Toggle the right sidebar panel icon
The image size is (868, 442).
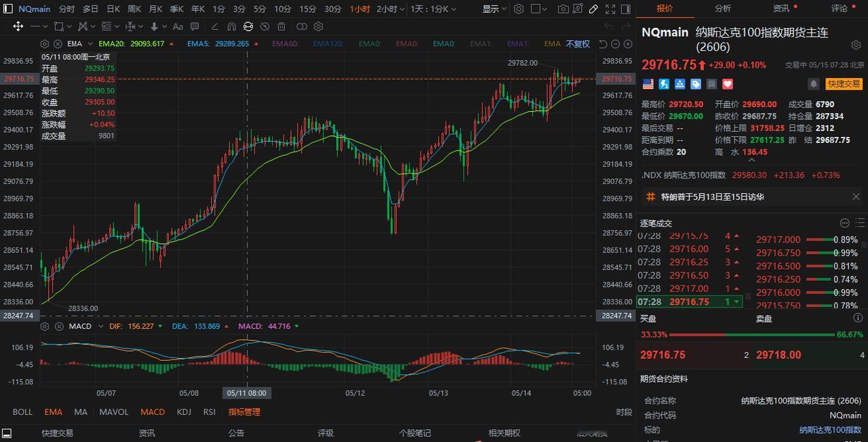[625, 9]
